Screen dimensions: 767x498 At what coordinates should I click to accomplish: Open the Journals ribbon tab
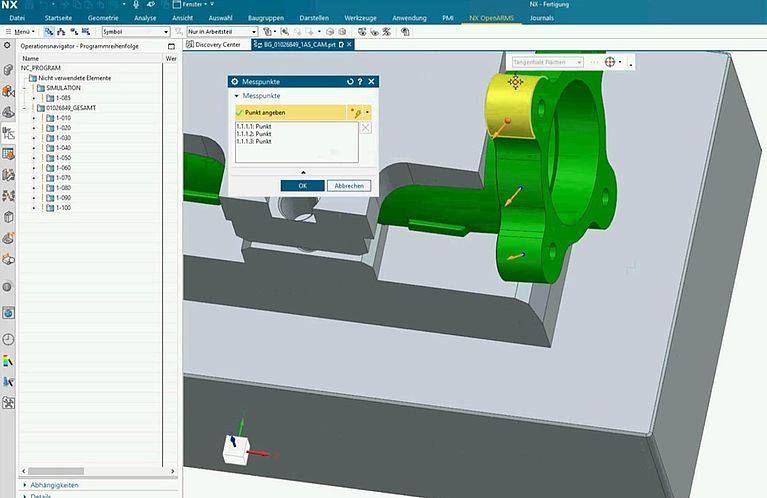point(541,18)
